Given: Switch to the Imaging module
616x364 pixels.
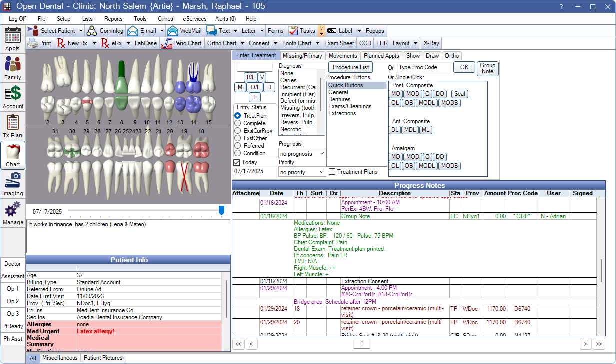Looking at the screenshot, I should coord(13,184).
